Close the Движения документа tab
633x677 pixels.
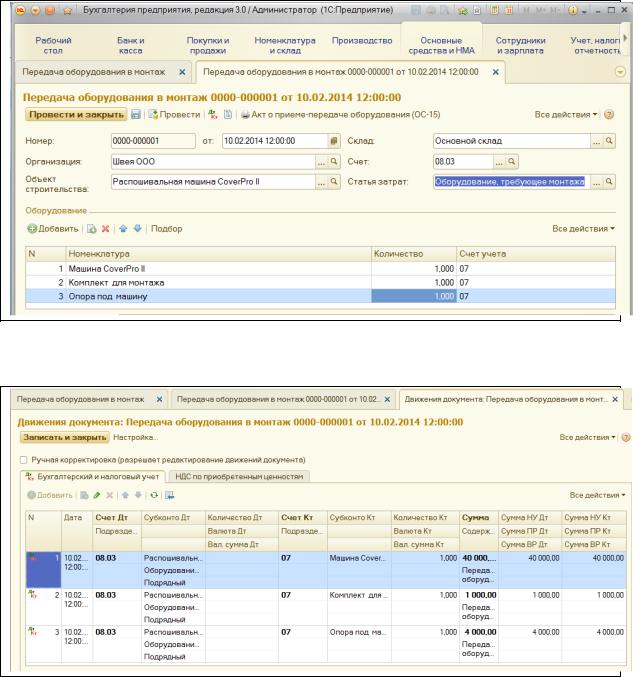click(x=615, y=399)
